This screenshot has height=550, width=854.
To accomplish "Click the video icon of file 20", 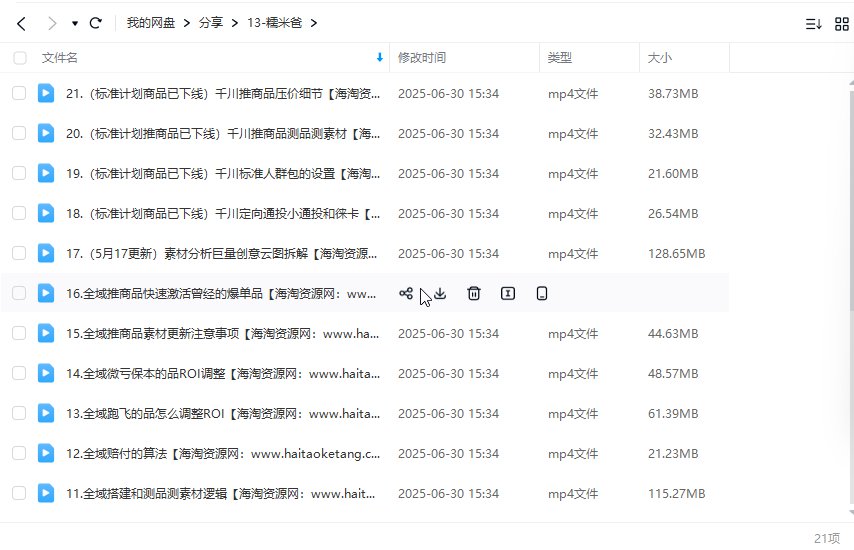I will 46,133.
